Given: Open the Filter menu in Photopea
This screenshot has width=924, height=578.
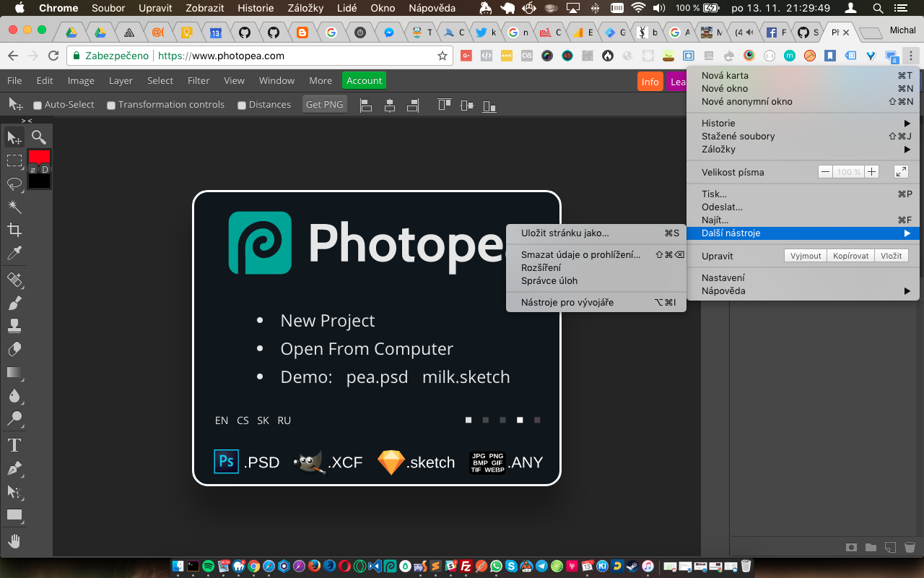Looking at the screenshot, I should tap(199, 80).
